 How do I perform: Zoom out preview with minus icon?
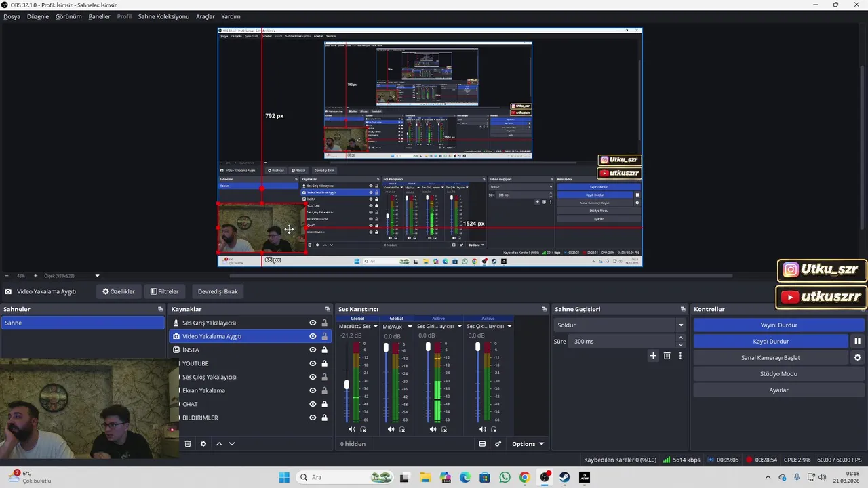[x=7, y=276]
